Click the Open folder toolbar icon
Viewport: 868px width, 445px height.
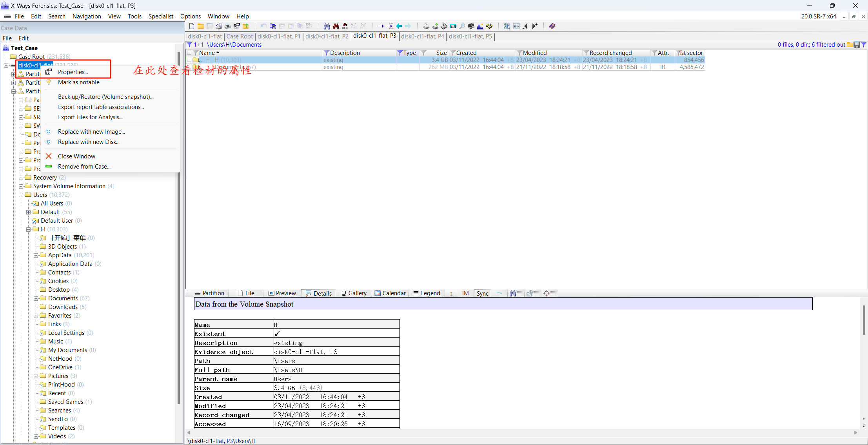click(x=200, y=26)
